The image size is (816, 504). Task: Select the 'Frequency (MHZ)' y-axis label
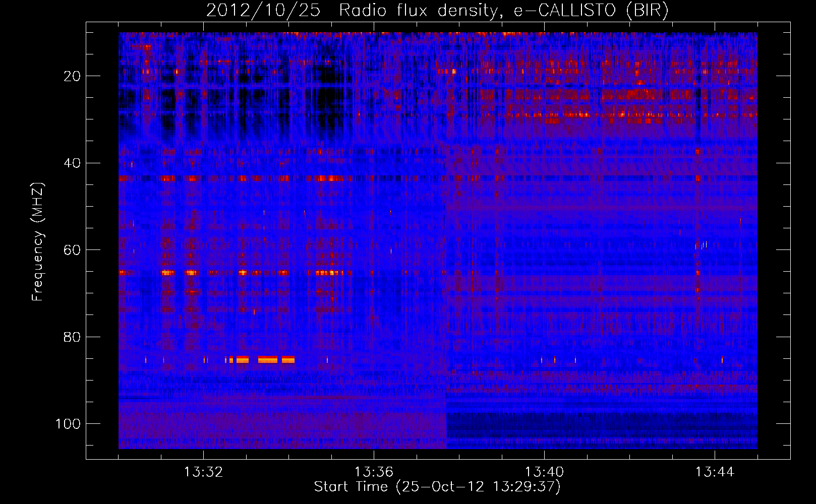pyautogui.click(x=38, y=241)
